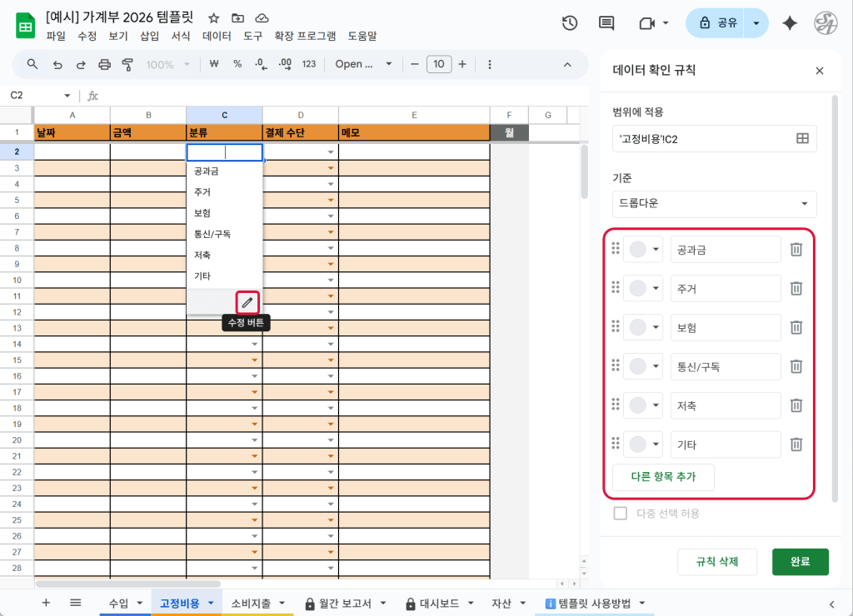Click the 다른 항목 추가 button
853x616 pixels.
(663, 477)
